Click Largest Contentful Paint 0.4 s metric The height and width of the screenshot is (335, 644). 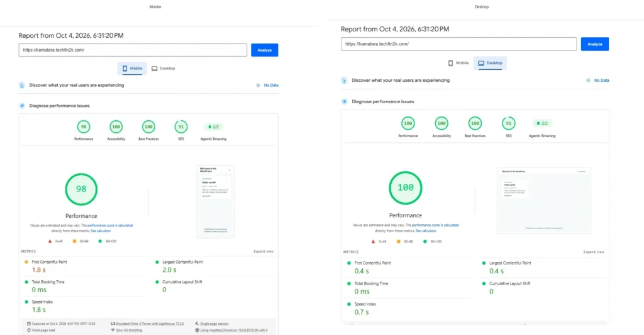pos(543,267)
